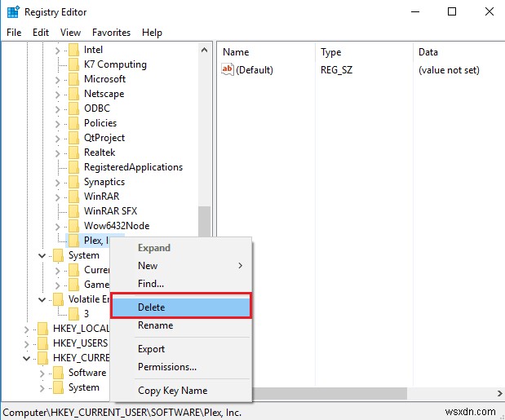Image resolution: width=505 pixels, height=420 pixels.
Task: Select Export in the context menu
Action: tap(180, 349)
